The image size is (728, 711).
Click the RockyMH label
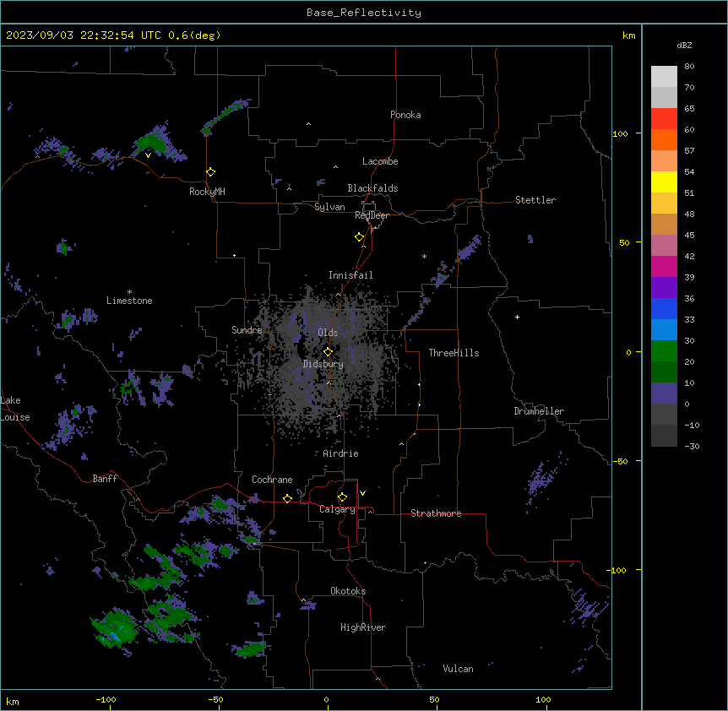(x=207, y=192)
